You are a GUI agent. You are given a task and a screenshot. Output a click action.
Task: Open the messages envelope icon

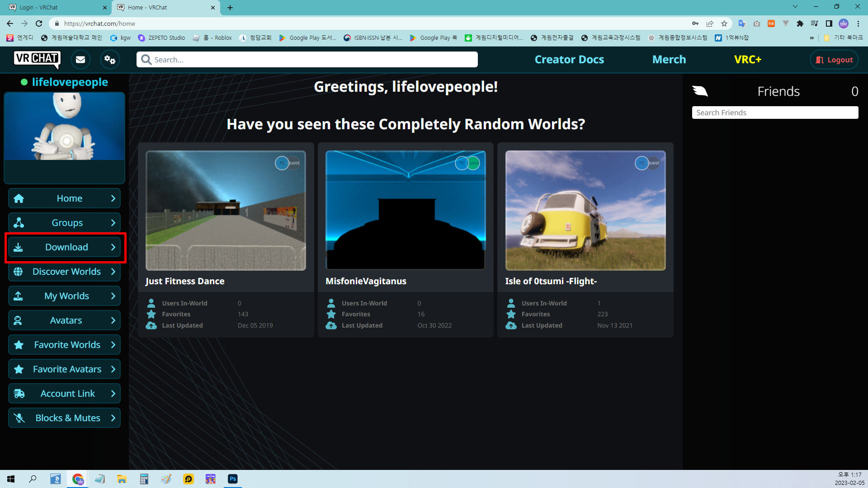(x=80, y=60)
